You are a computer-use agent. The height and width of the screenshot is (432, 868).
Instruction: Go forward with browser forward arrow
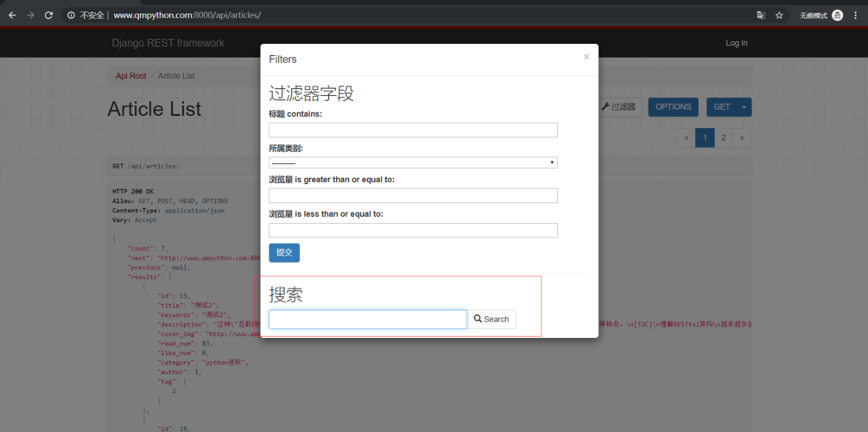[x=30, y=16]
